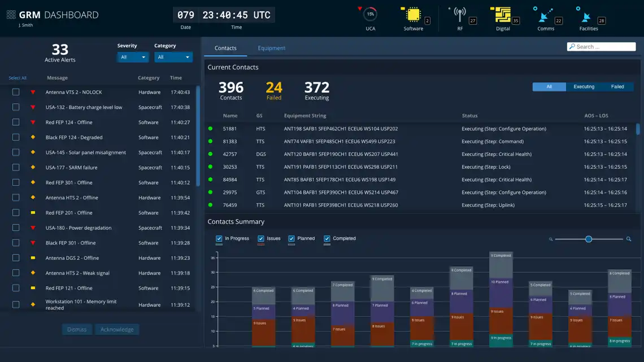
Task: Open the Severity dropdown
Action: [133, 57]
